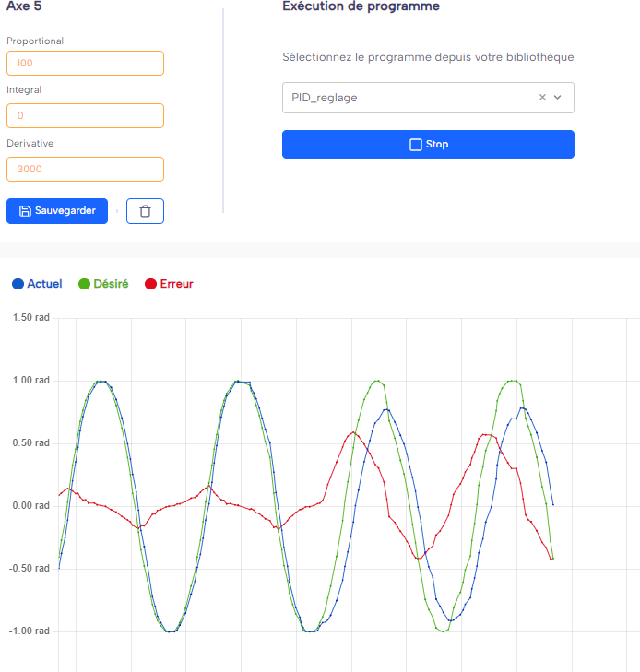Select the Integral value field
The height and width of the screenshot is (672, 640).
[x=85, y=116]
